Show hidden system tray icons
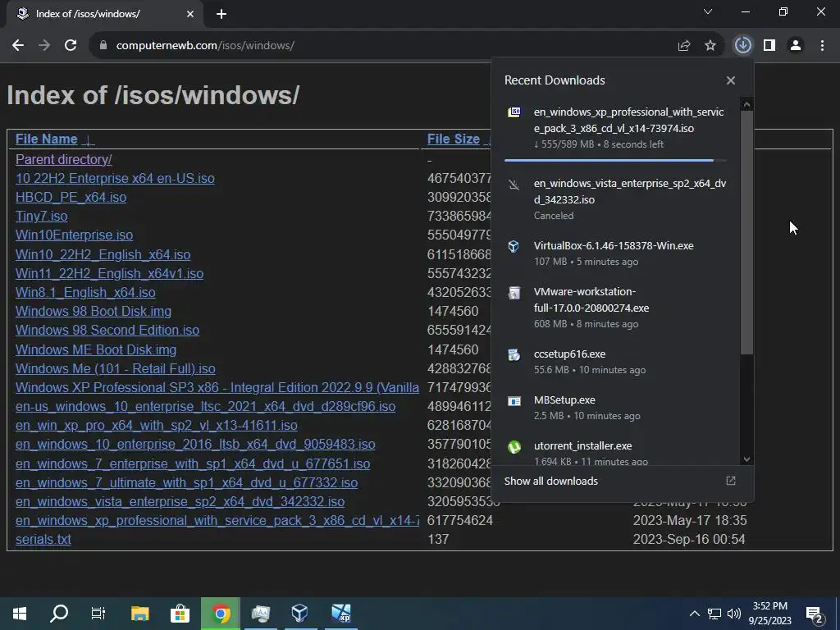The image size is (840, 630). 694,614
